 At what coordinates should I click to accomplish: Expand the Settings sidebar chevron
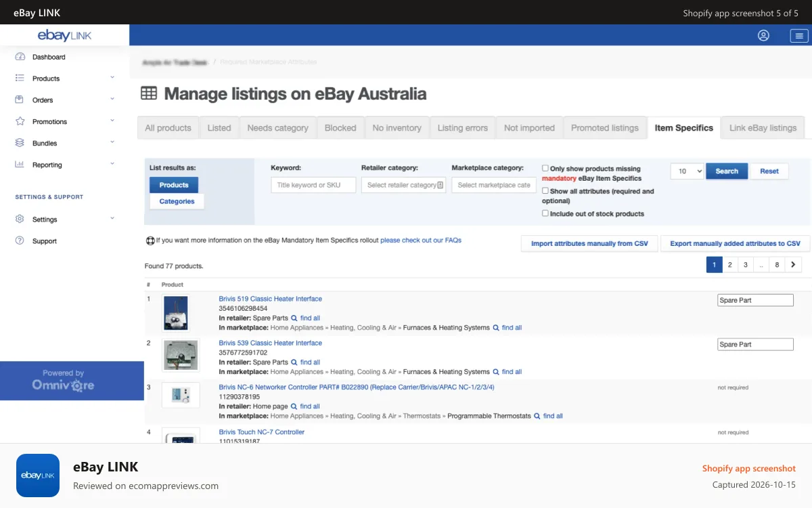pyautogui.click(x=112, y=218)
